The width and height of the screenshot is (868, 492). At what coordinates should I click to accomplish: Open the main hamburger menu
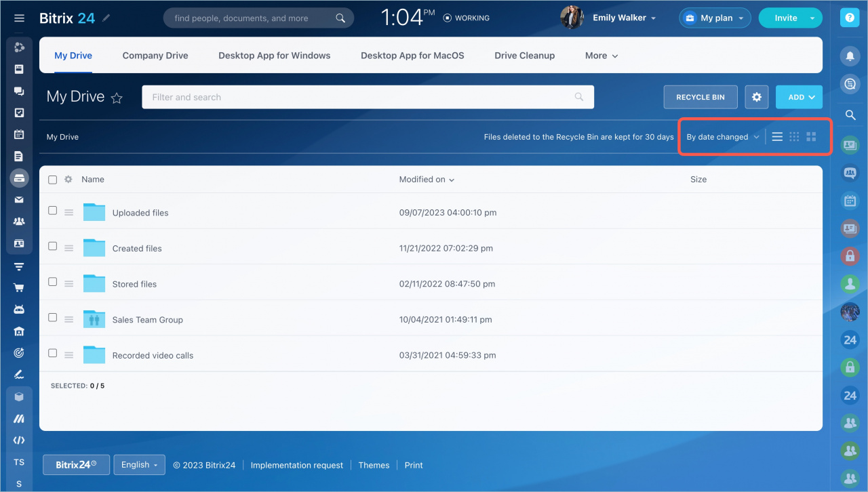click(19, 18)
